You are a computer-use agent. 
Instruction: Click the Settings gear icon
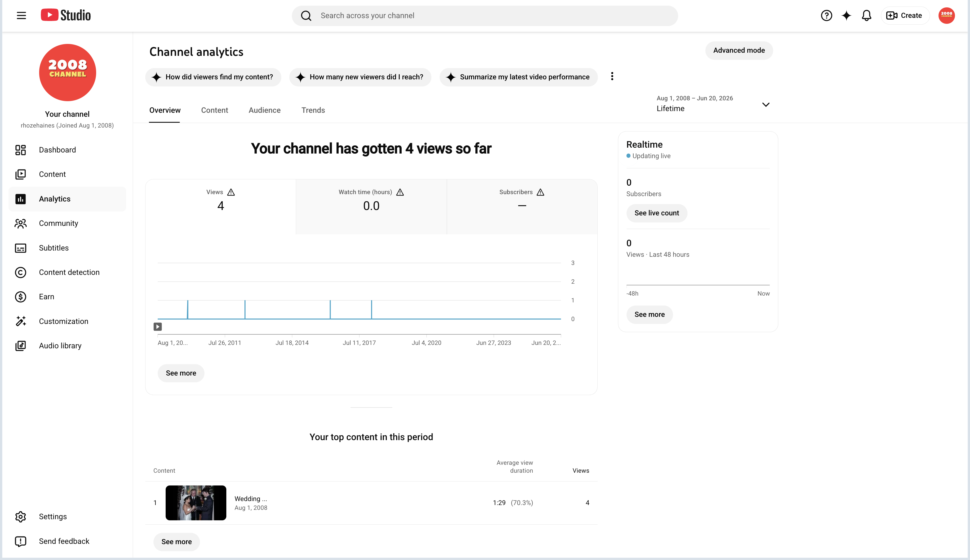click(x=20, y=517)
